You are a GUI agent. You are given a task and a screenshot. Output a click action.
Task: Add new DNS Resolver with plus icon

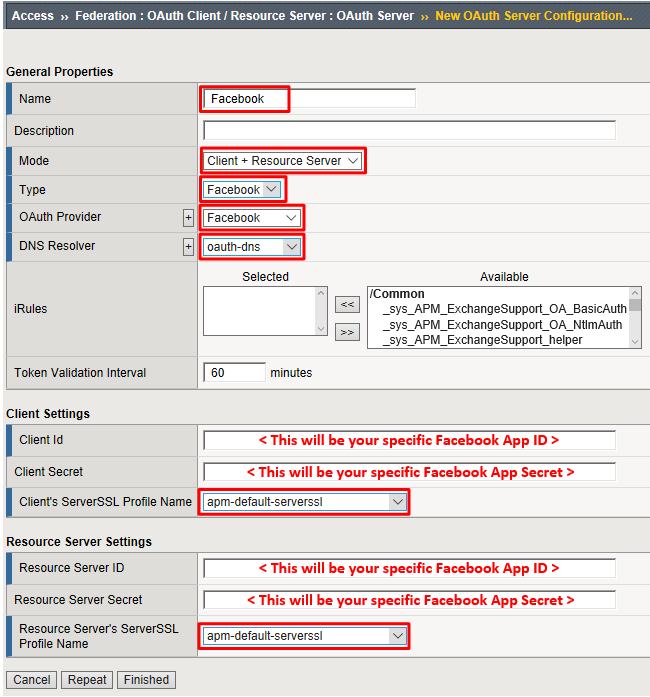(189, 247)
